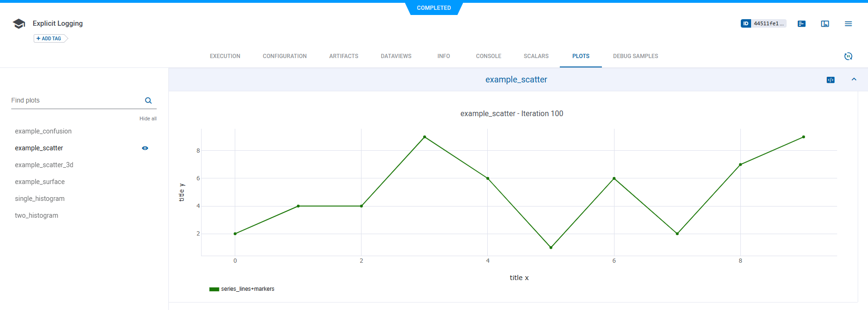Screen dimensions: 868x310
Task: Click the graduation cap experiment icon
Action: [19, 24]
